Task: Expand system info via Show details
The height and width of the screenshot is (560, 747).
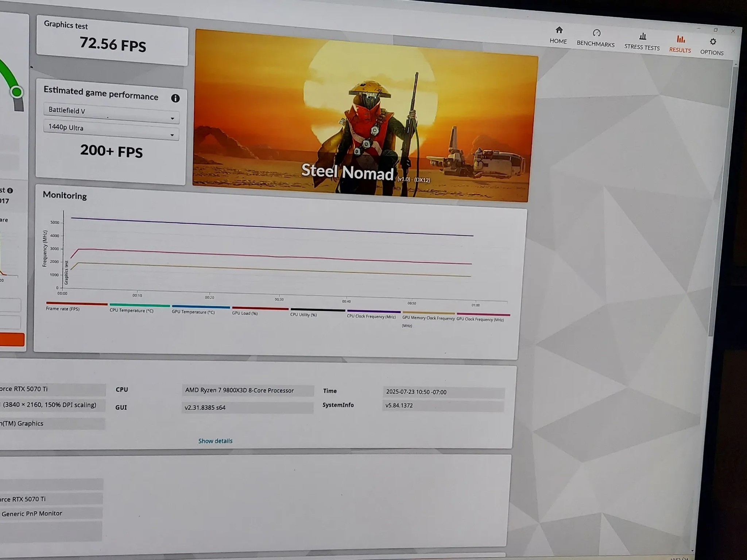Action: click(215, 441)
